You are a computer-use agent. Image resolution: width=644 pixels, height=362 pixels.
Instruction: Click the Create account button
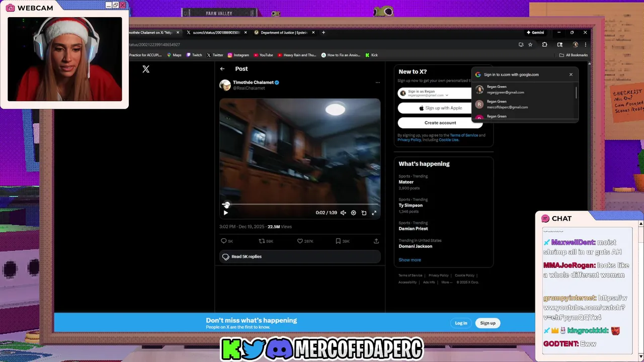pos(440,123)
